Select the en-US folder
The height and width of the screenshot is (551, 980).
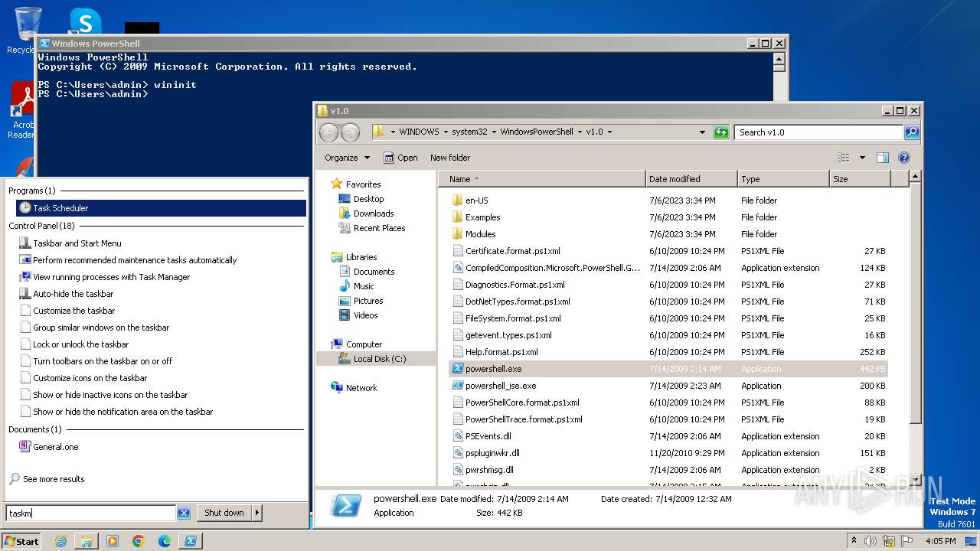tap(476, 201)
